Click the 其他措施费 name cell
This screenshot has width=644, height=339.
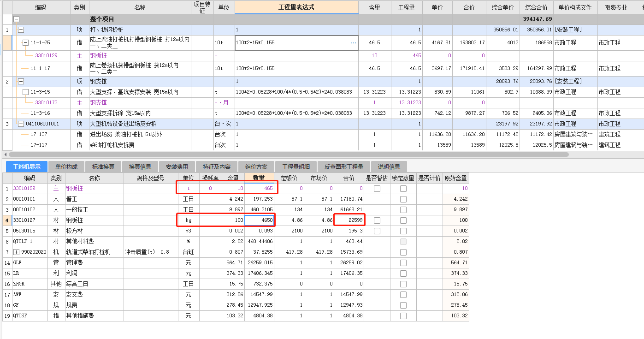click(x=95, y=316)
